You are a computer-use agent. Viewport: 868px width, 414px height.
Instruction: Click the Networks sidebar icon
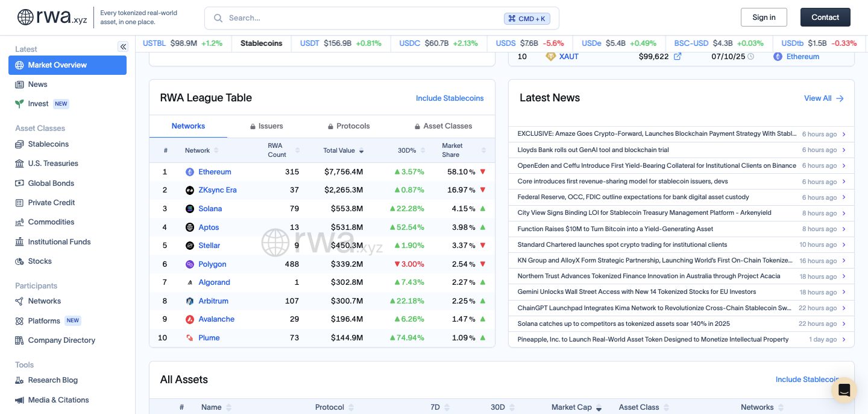coord(19,301)
